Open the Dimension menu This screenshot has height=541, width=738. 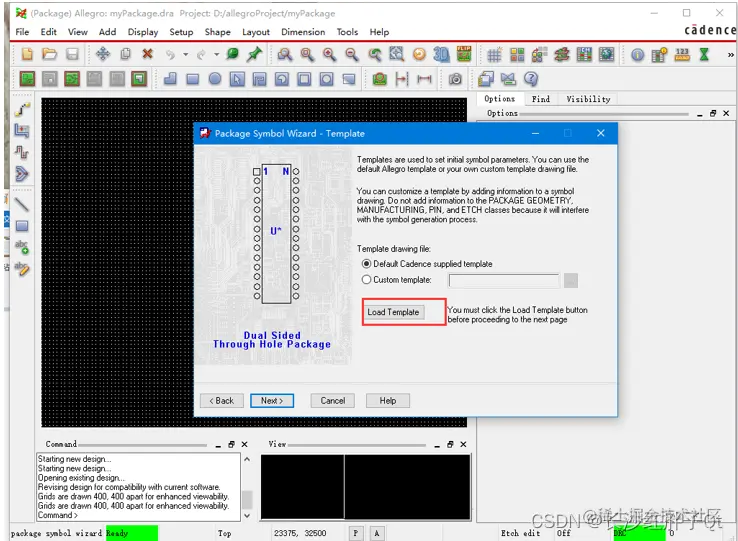coord(303,32)
